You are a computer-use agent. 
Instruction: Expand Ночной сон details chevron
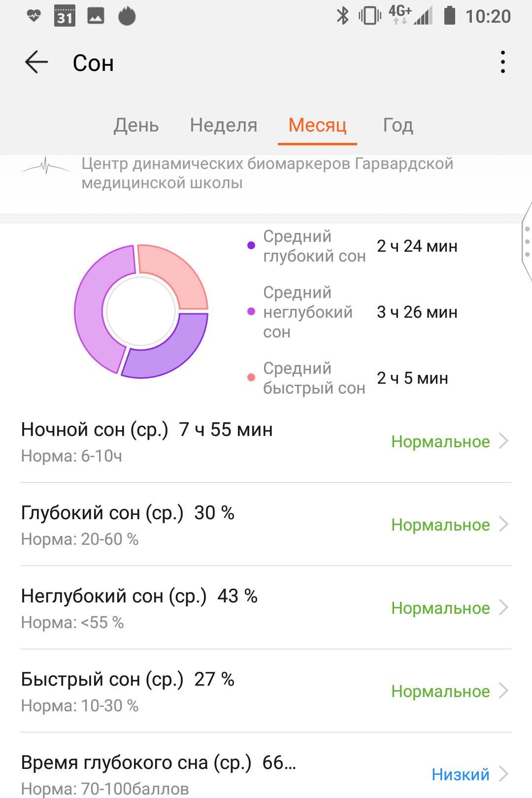coord(503,441)
